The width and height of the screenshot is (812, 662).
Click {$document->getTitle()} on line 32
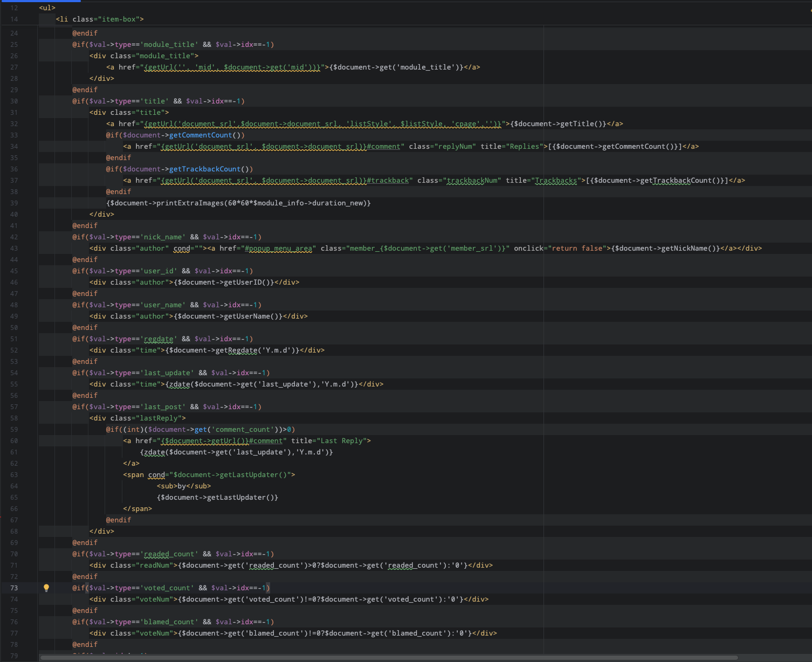pyautogui.click(x=559, y=124)
